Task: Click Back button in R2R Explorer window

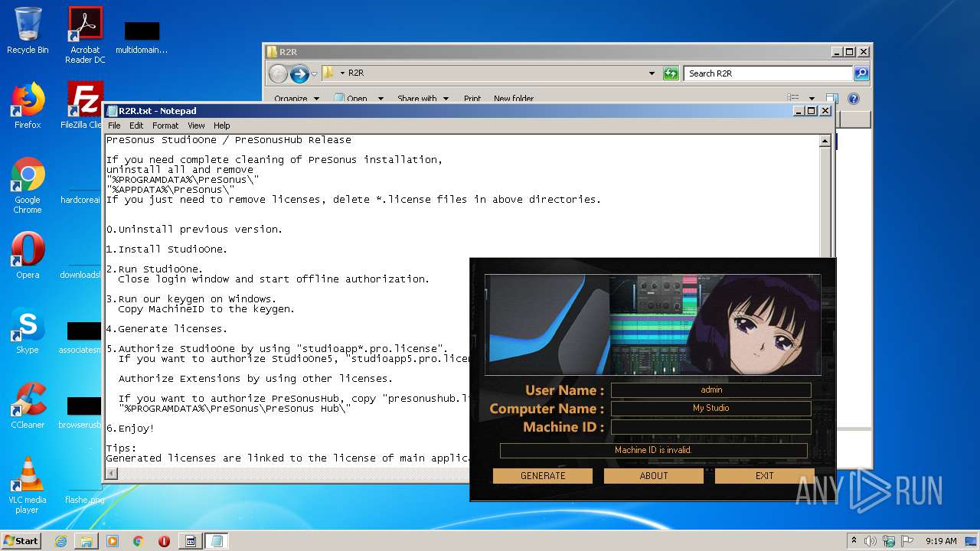Action: pyautogui.click(x=278, y=73)
